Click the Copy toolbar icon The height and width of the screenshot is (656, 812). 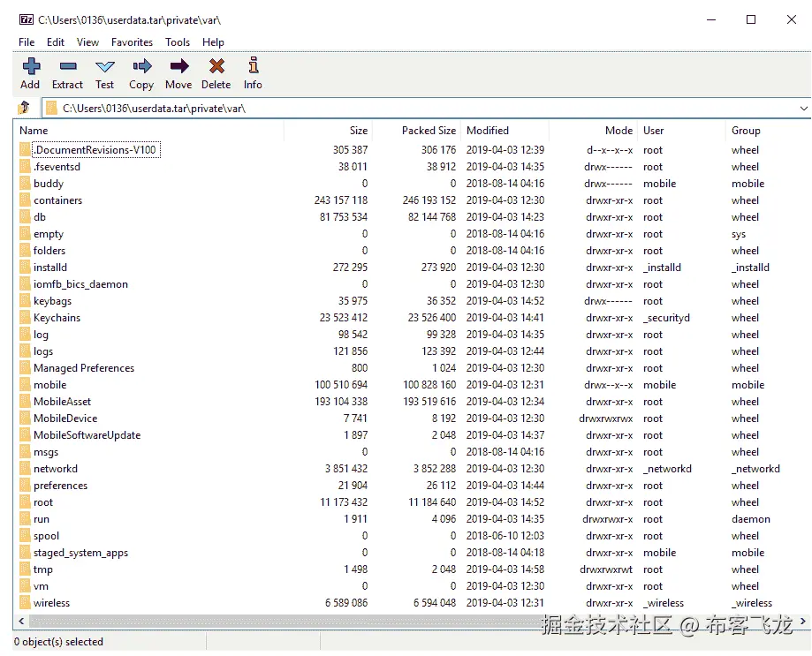click(x=142, y=65)
